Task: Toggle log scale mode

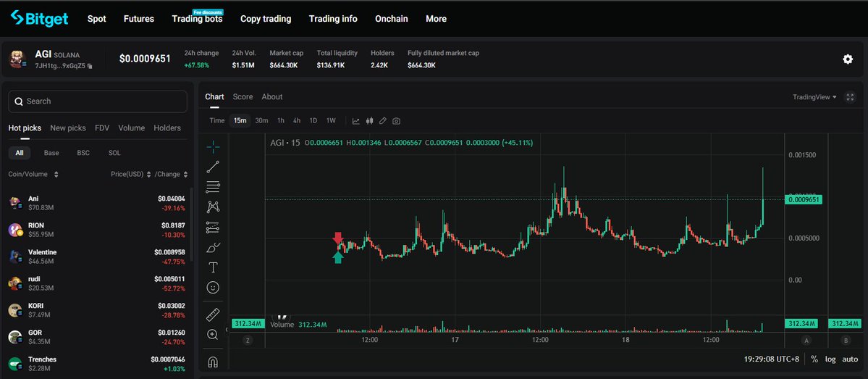Action: [x=830, y=359]
